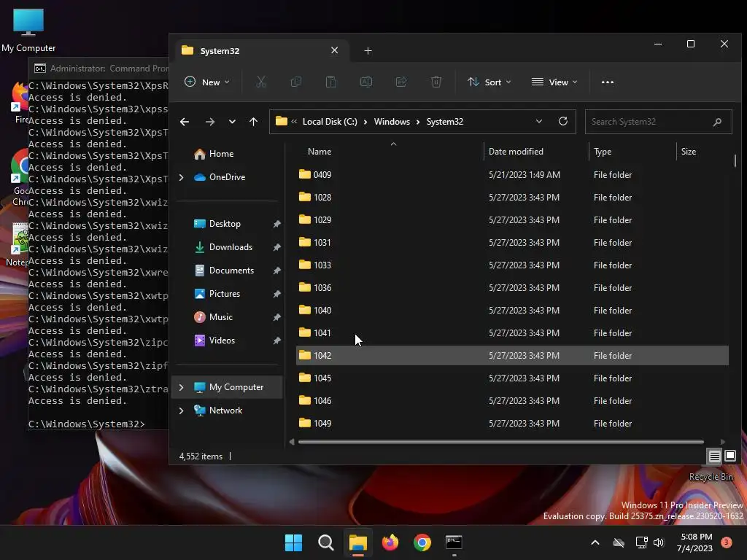Image resolution: width=747 pixels, height=560 pixels.
Task: Open the New dropdown menu
Action: 206,82
